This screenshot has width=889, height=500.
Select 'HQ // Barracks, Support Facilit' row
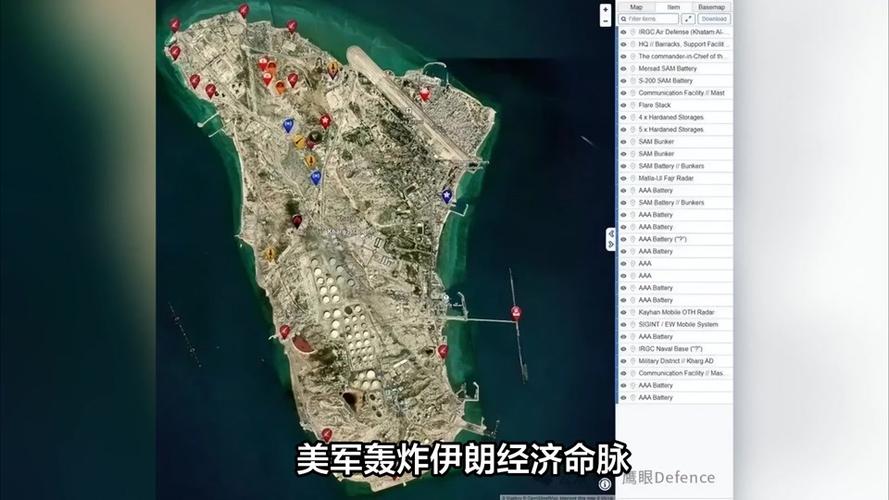[x=682, y=44]
